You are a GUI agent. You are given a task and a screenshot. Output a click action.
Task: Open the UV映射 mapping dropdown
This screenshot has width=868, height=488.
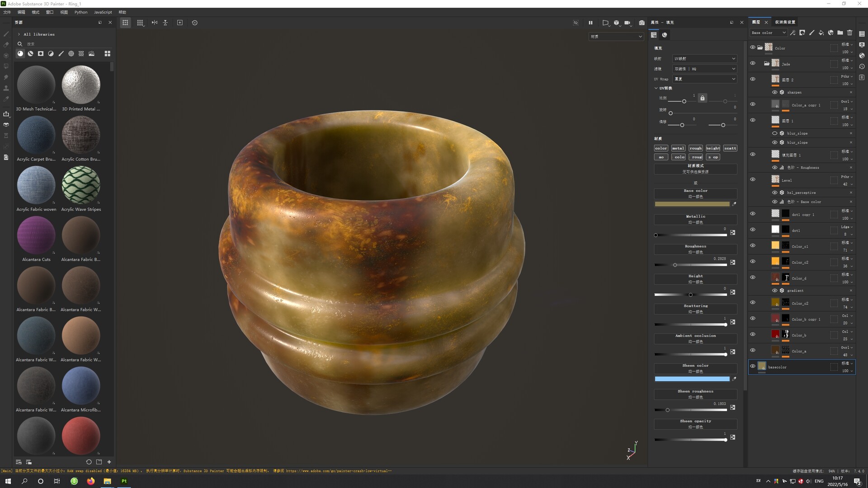click(x=704, y=58)
